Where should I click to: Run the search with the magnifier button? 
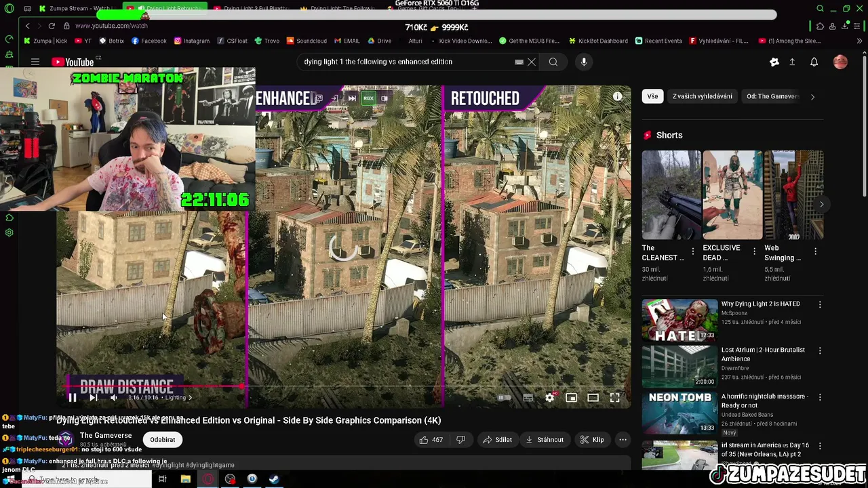coord(553,62)
